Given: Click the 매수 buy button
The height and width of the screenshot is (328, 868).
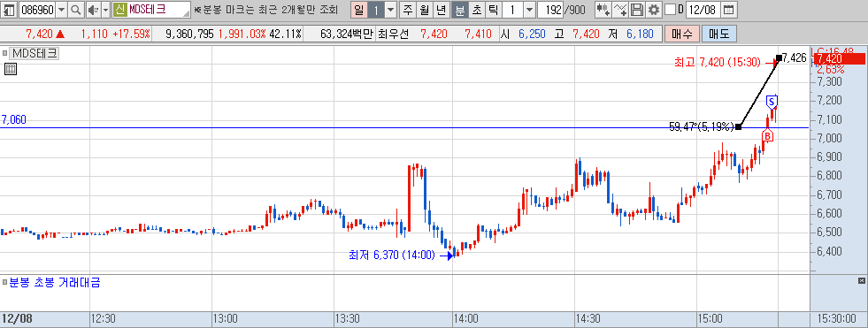Looking at the screenshot, I should click(x=681, y=34).
